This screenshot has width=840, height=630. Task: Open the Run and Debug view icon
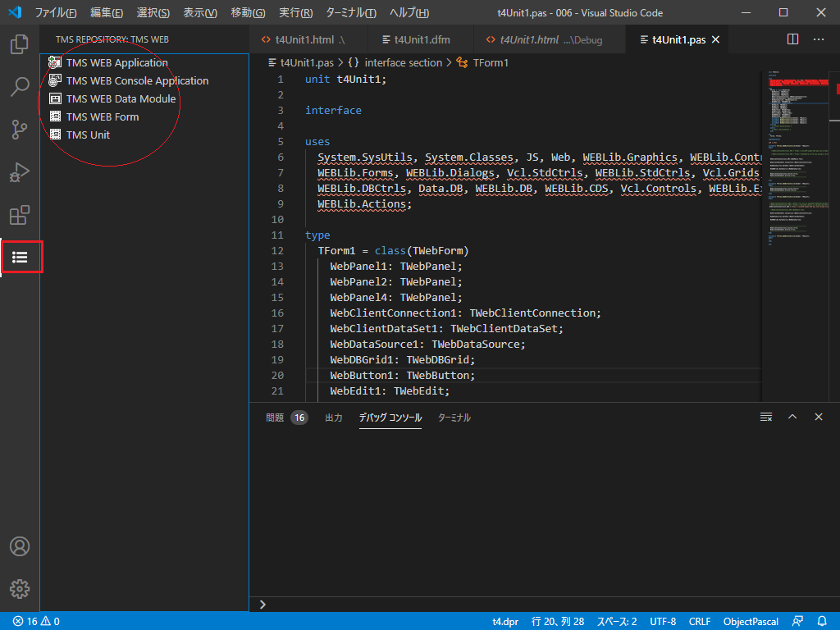pyautogui.click(x=20, y=172)
